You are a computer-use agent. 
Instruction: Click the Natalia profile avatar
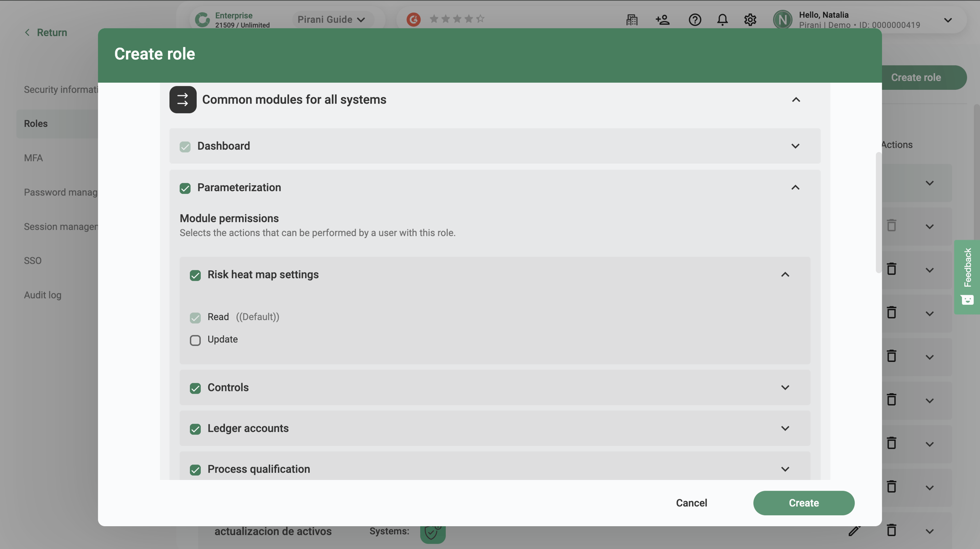(782, 19)
